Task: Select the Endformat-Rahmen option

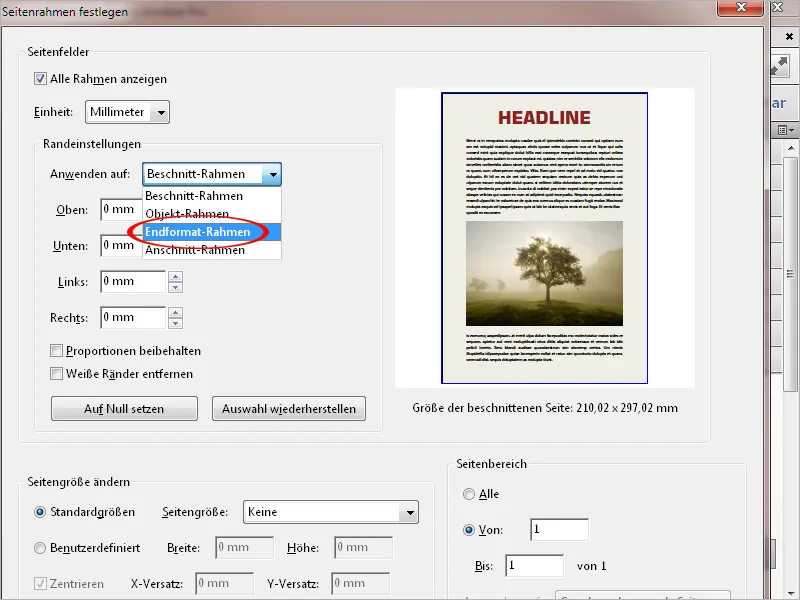Action: (212, 232)
